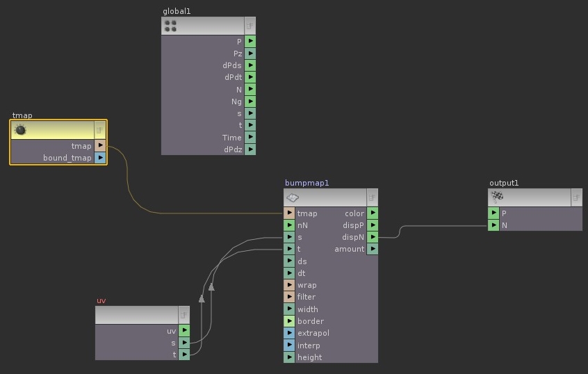Click the dPdz output connector on global1
The width and height of the screenshot is (588, 374).
pos(250,149)
